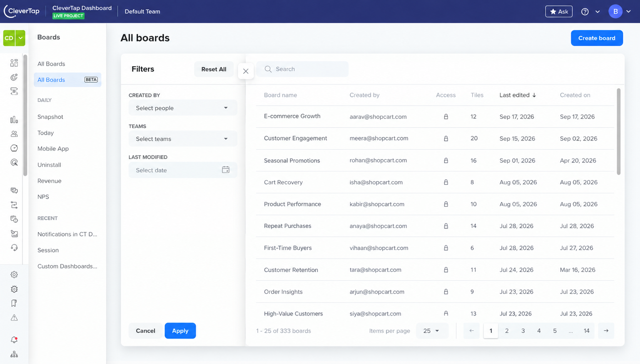Open the people segments icon in left rail

(x=14, y=134)
